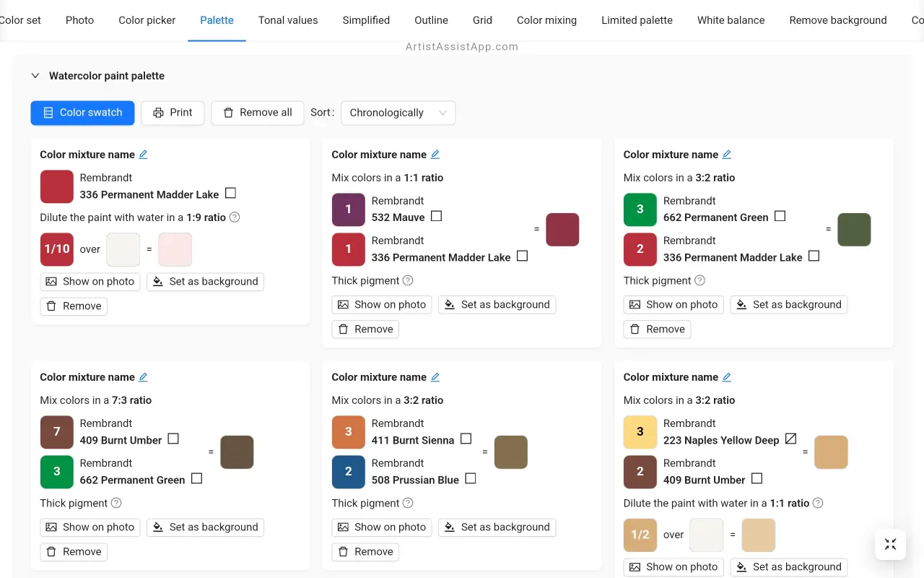
Task: Click the 411 Burnt Sienna orange swatch
Action: pyautogui.click(x=349, y=432)
